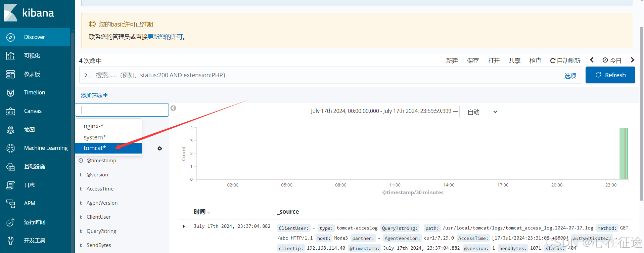Select system* index pattern
This screenshot has width=644, height=253.
coord(108,137)
